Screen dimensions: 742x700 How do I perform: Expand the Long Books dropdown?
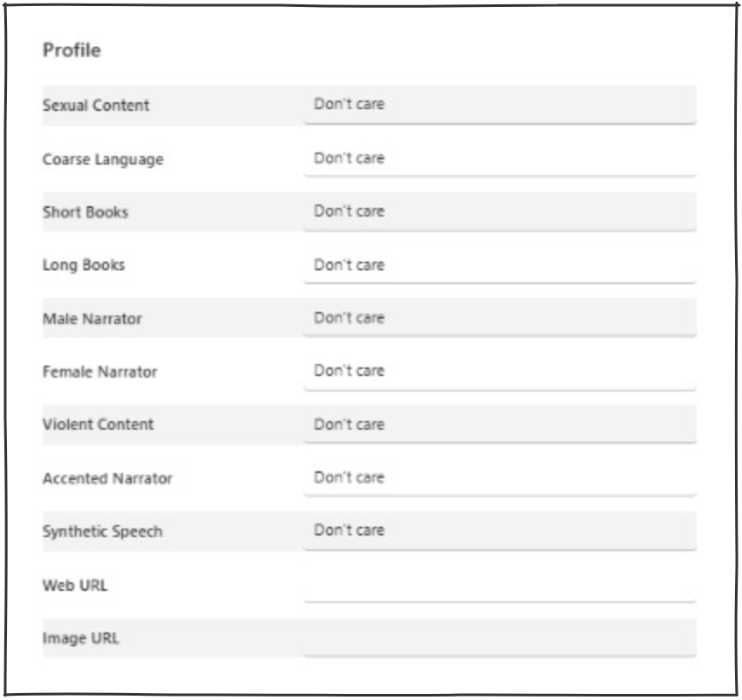coord(499,265)
